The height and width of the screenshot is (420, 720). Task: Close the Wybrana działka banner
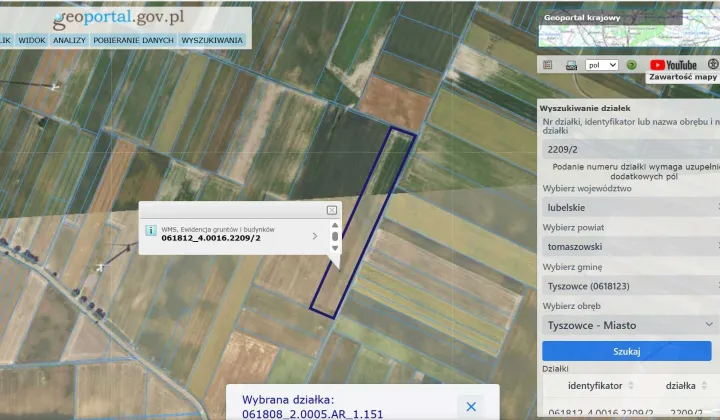(x=471, y=406)
